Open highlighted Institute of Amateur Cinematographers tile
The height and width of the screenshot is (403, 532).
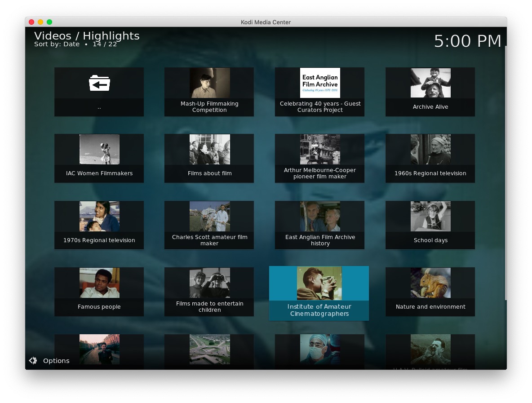pos(319,293)
